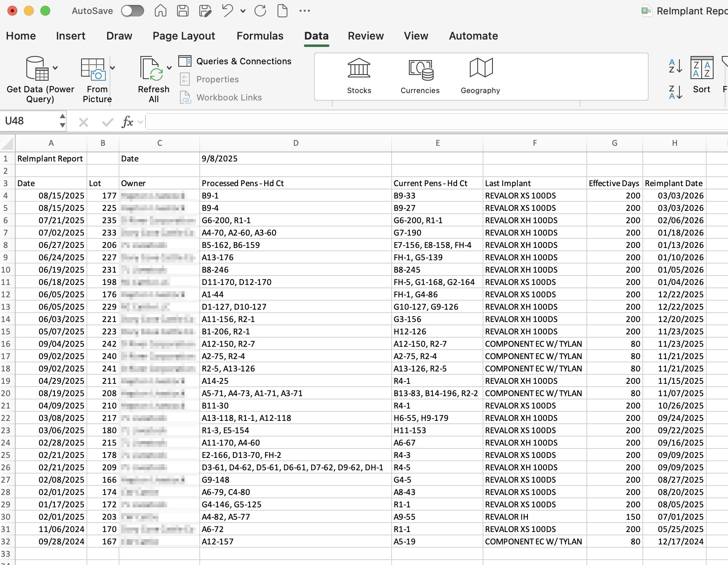Click the Save As icon with pencil
Viewport: 728px width, 565px height.
205,11
